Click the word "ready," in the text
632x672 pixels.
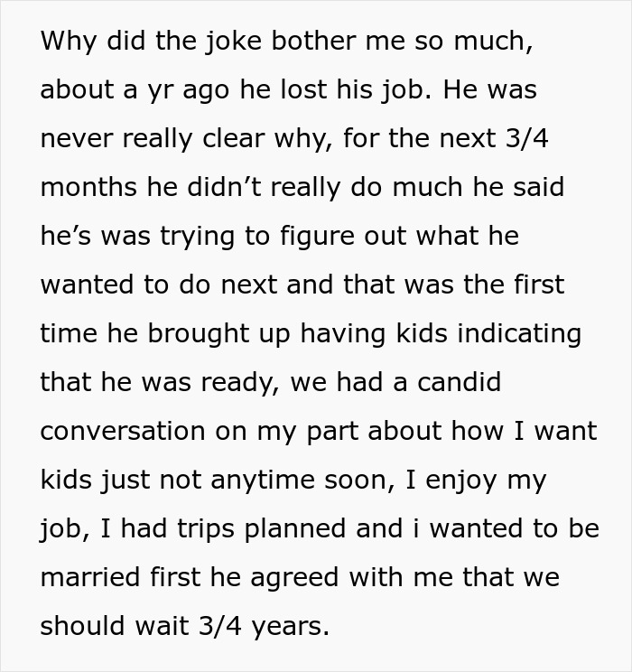[x=240, y=383]
